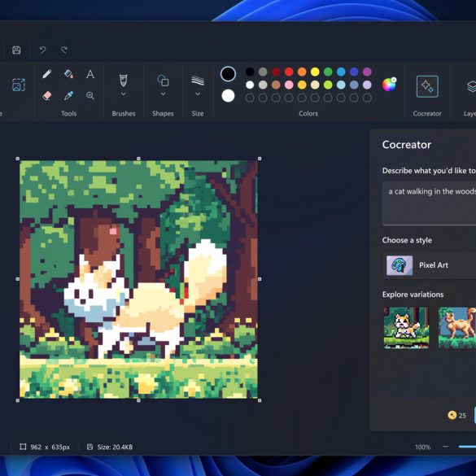Viewport: 476px width, 476px height.
Task: Open the Edit colors rainbow wheel
Action: pos(389,85)
